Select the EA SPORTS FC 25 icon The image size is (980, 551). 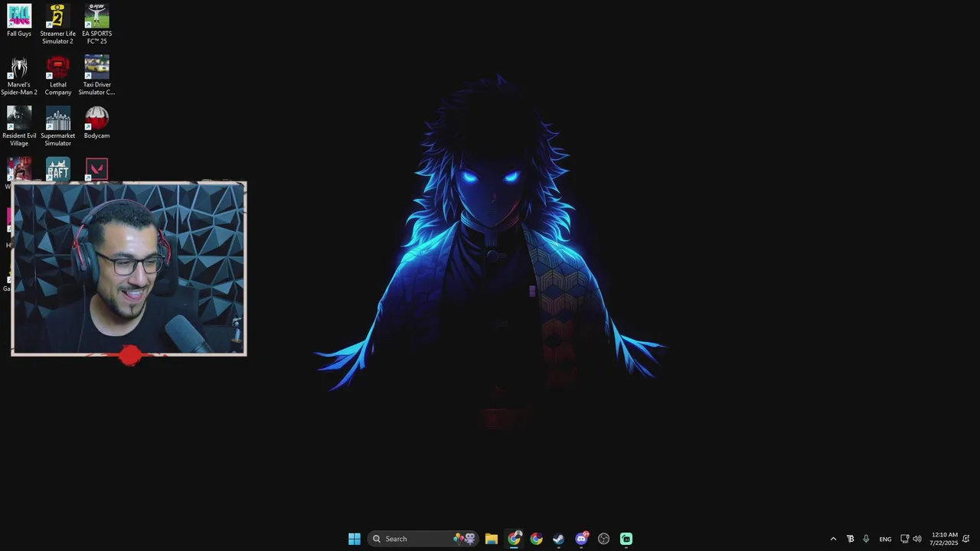(96, 24)
